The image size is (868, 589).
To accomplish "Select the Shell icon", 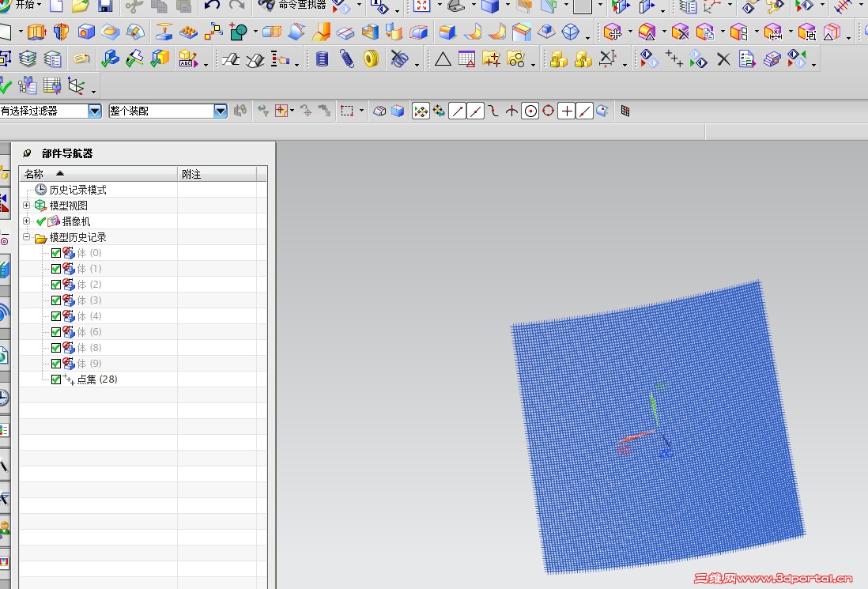I will (370, 32).
